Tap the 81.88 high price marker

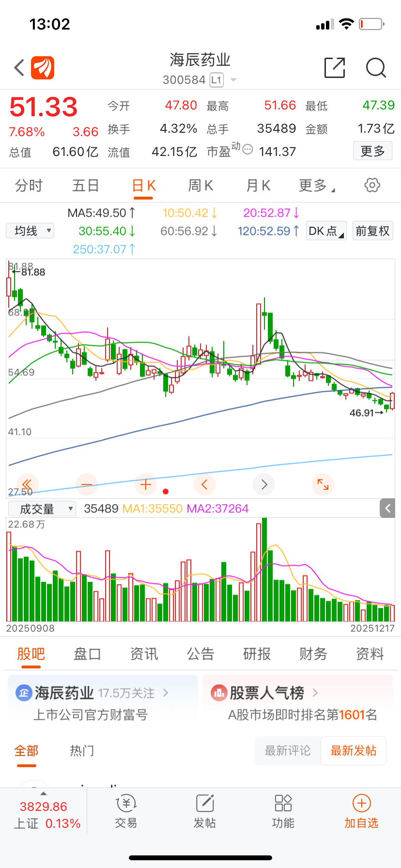[29, 272]
